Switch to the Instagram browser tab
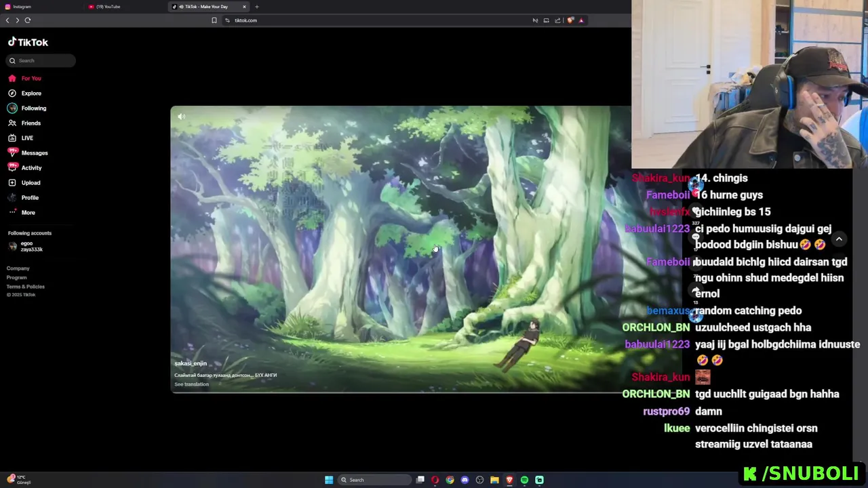 click(41, 7)
